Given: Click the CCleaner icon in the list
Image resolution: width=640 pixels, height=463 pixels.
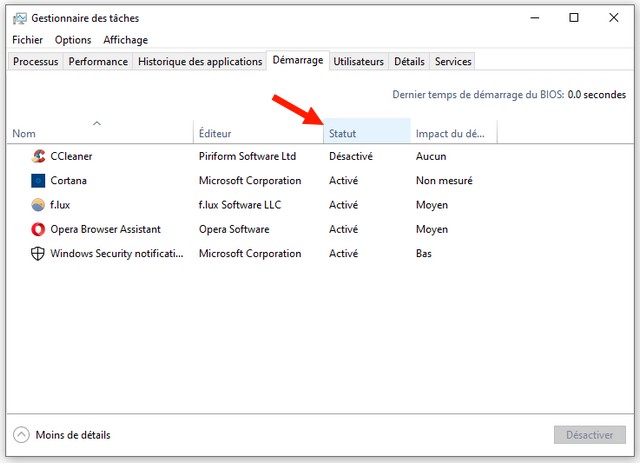Looking at the screenshot, I should pos(38,156).
